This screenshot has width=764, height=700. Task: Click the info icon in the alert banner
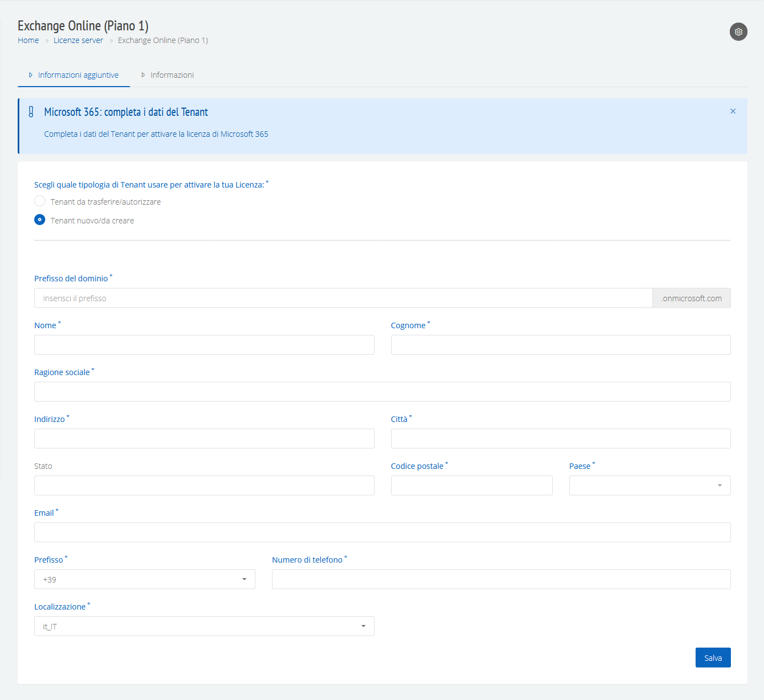click(x=31, y=112)
